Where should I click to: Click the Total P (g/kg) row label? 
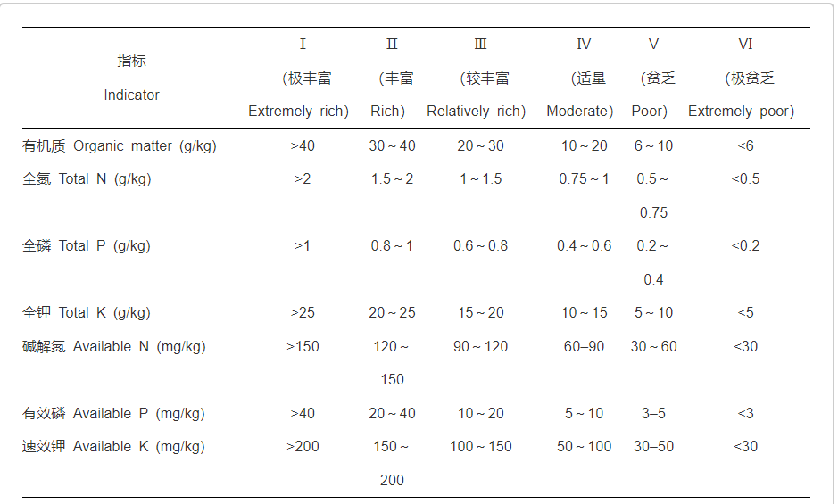(87, 246)
